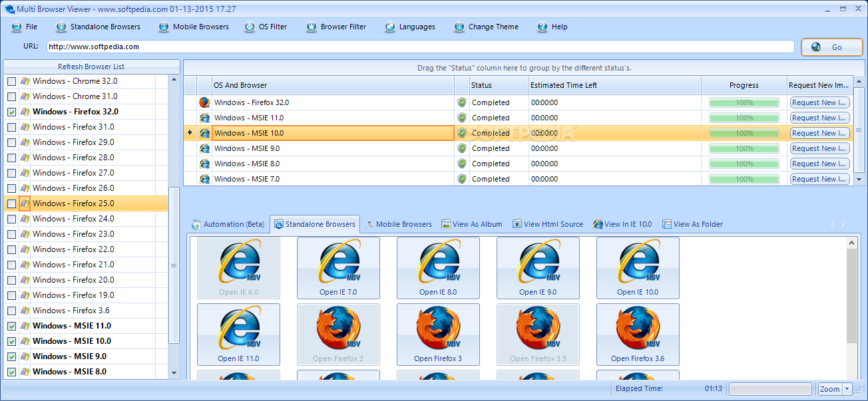The image size is (868, 401).
Task: Uncheck the Windows - MSIE 10.0 checkbox
Action: pyautogui.click(x=11, y=341)
